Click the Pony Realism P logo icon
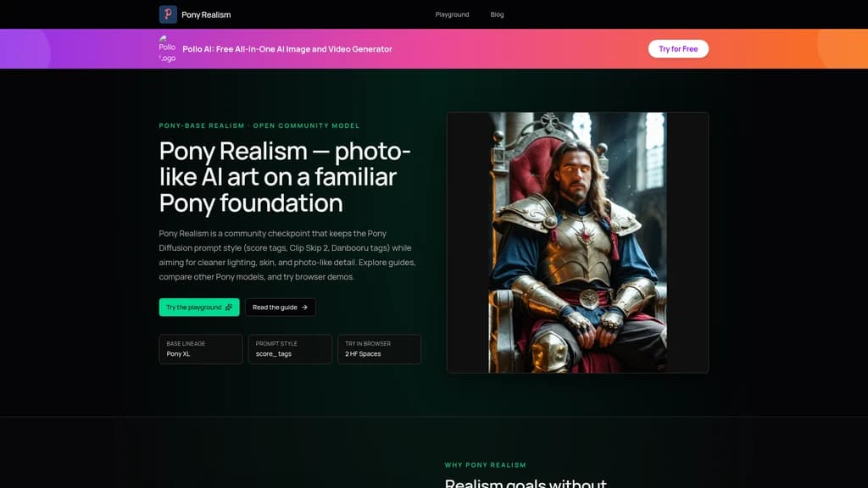Image resolution: width=868 pixels, height=488 pixels. point(168,14)
